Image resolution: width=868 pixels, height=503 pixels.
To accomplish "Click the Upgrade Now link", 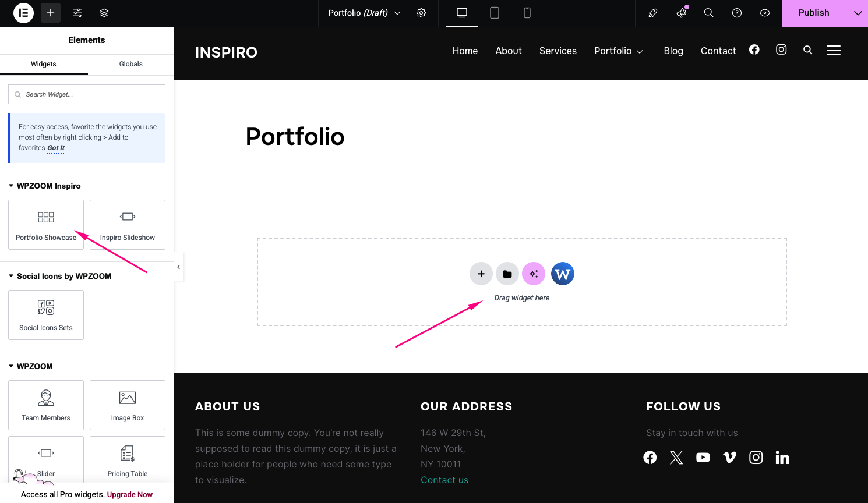I will (130, 494).
